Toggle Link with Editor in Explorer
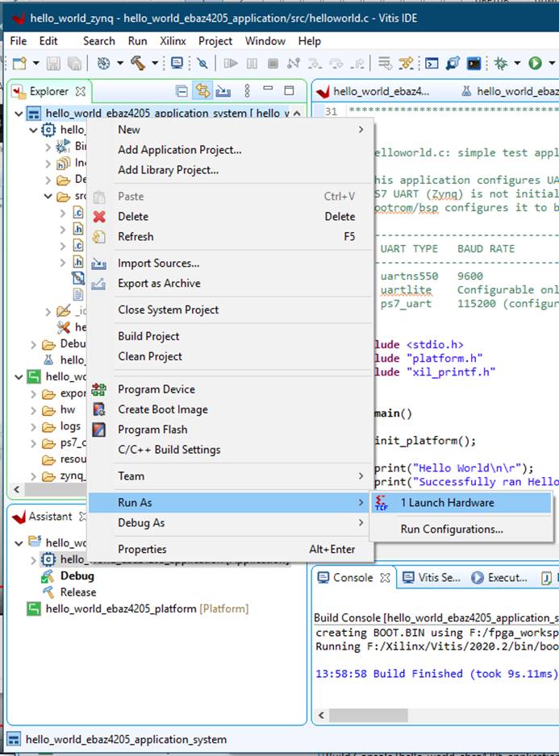The width and height of the screenshot is (559, 756). point(202,91)
